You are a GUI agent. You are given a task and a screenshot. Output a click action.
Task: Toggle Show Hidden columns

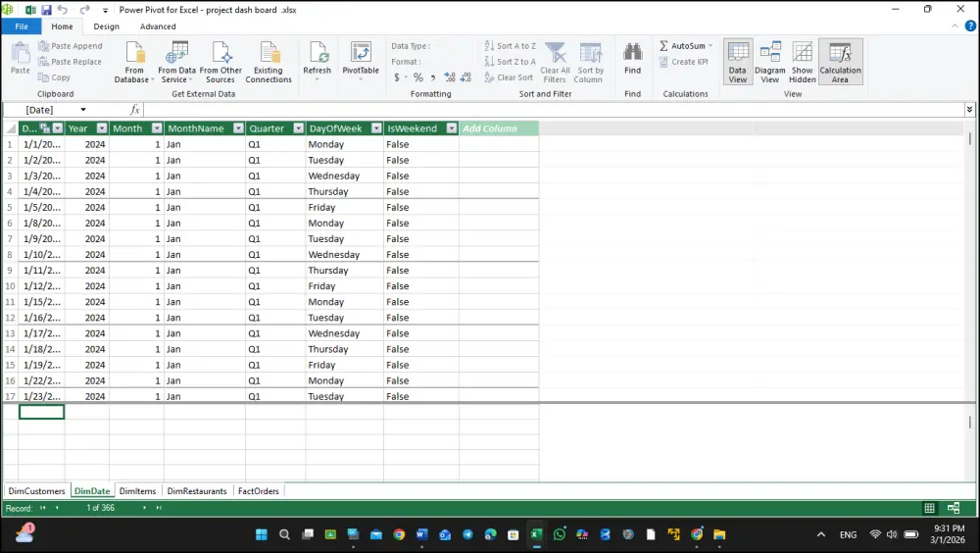click(x=803, y=62)
